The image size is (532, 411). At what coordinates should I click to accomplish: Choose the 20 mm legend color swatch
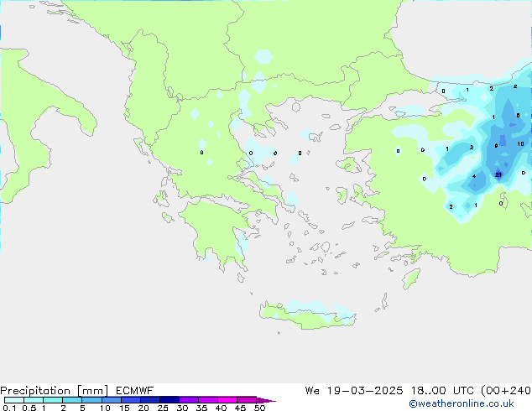150,400
